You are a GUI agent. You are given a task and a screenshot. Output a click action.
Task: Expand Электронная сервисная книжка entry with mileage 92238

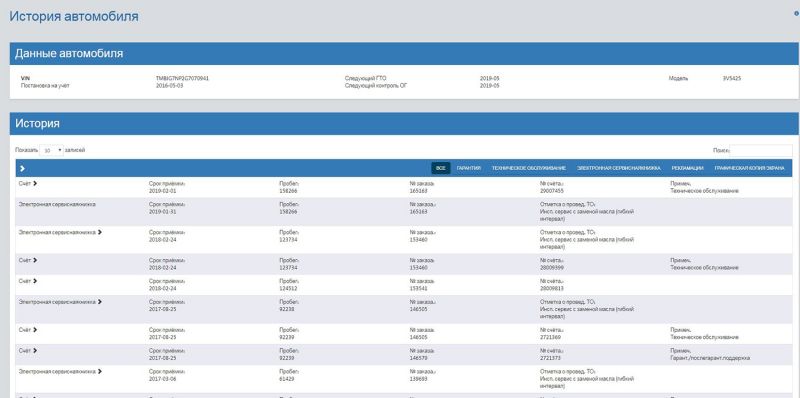(99, 302)
